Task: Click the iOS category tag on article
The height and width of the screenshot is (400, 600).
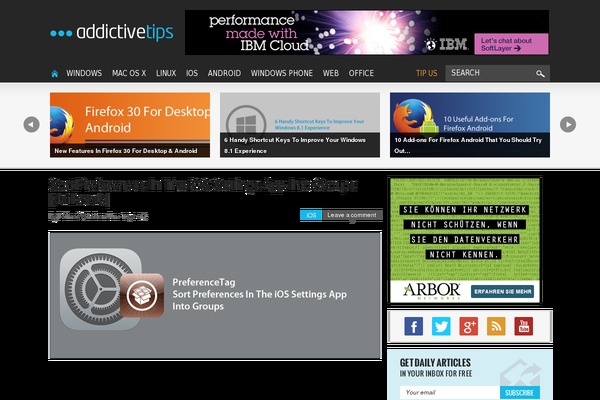Action: (311, 215)
